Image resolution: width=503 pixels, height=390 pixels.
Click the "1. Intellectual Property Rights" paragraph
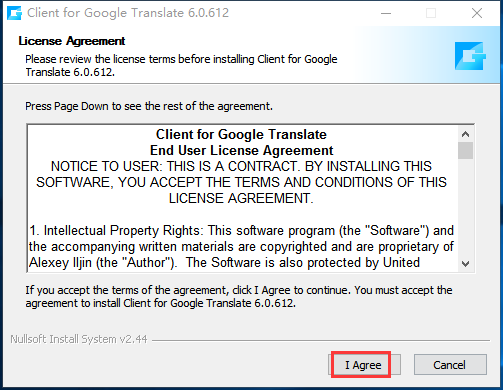pos(241,247)
